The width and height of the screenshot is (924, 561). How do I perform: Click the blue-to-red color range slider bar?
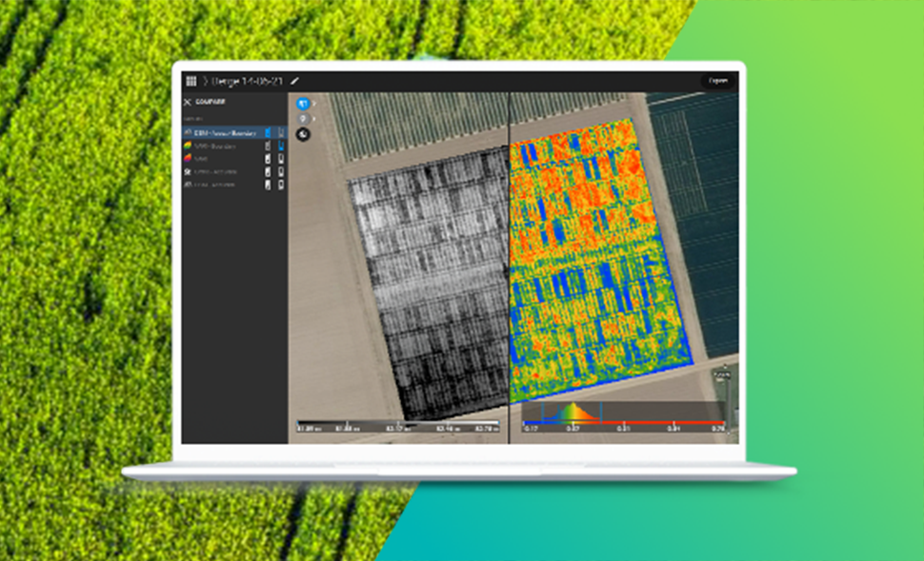click(x=624, y=423)
